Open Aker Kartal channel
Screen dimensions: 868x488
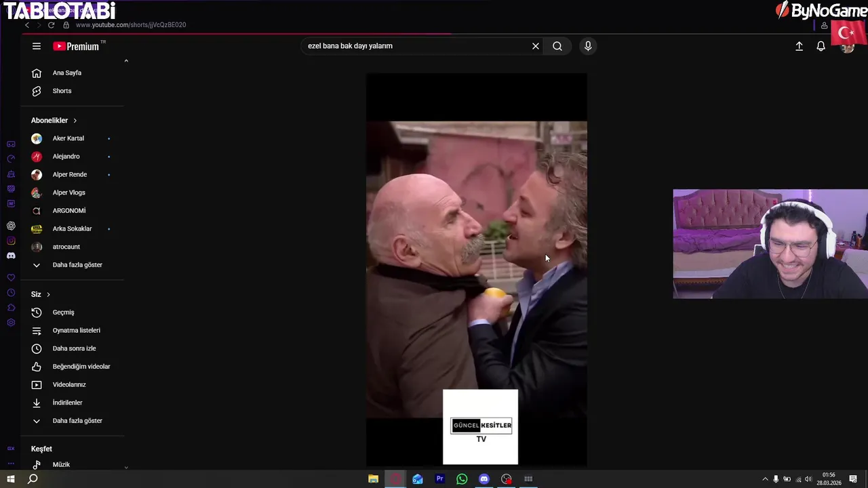tap(72, 138)
